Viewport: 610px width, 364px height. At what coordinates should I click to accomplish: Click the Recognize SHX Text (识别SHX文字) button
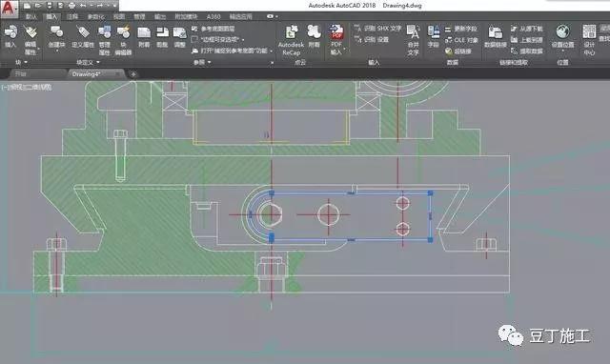(x=378, y=29)
